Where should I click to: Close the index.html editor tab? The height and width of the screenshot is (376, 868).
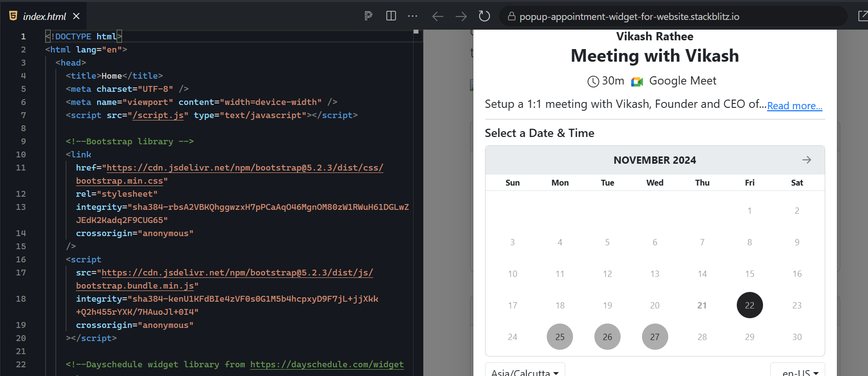[x=76, y=16]
